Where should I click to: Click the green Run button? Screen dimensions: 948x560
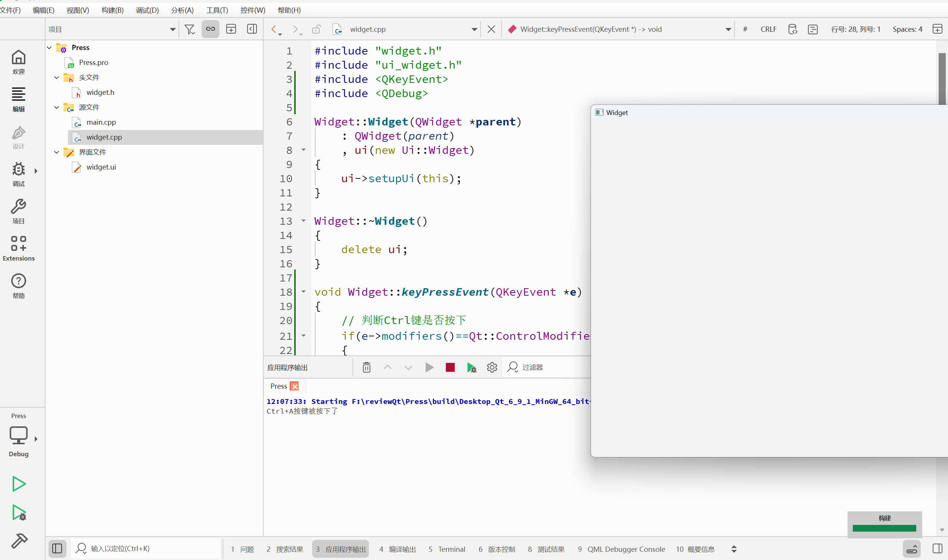[x=18, y=483]
